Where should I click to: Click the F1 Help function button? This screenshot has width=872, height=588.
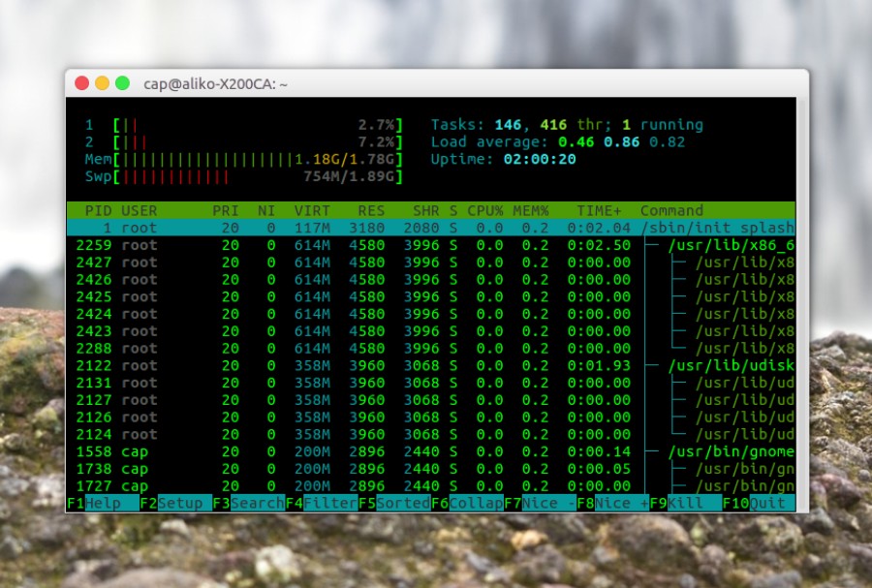coord(103,504)
